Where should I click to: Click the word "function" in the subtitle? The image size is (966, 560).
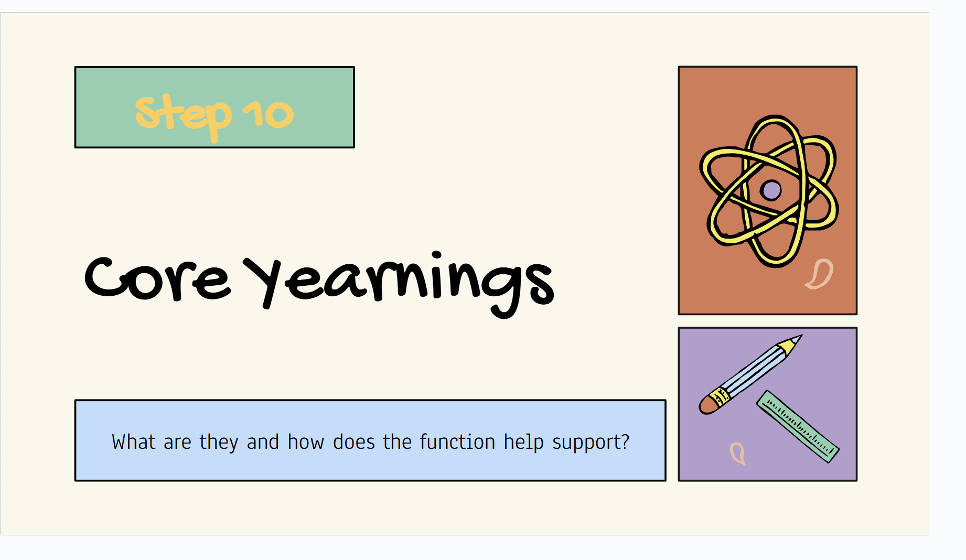click(x=457, y=442)
